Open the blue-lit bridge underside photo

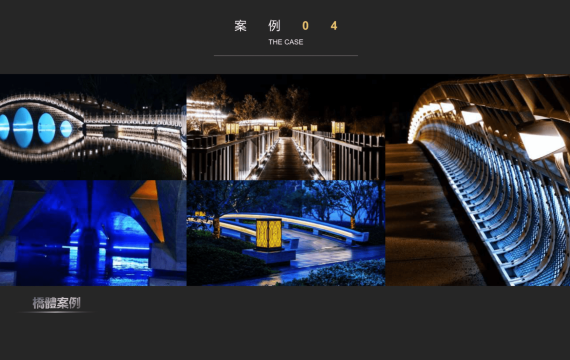tap(93, 233)
